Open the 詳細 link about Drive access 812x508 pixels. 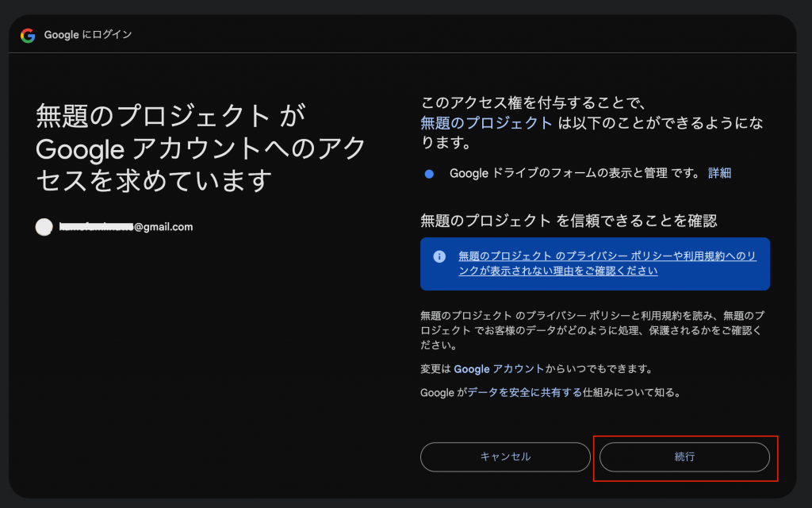(718, 173)
